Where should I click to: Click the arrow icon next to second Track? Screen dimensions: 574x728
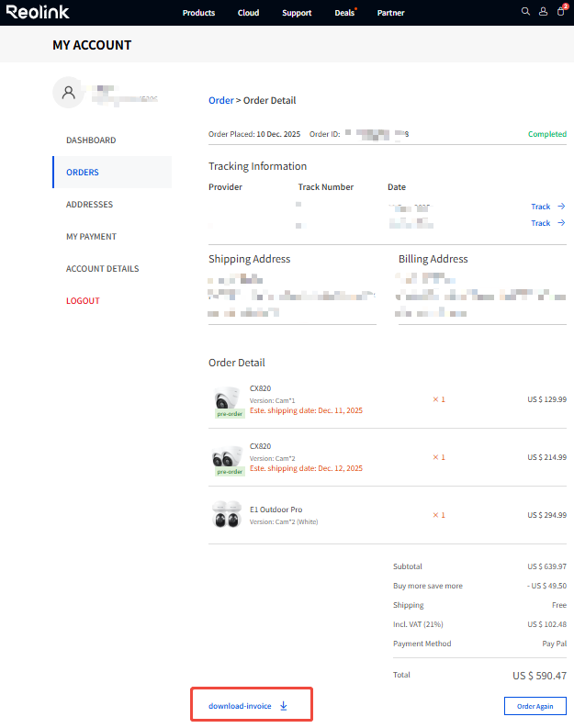tap(561, 223)
